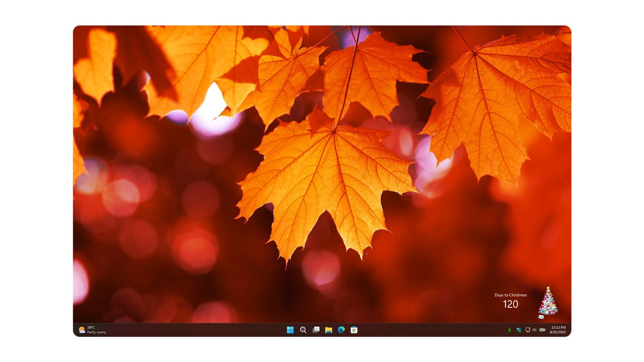
Task: Click the partly sunny weather icon
Action: click(x=82, y=330)
